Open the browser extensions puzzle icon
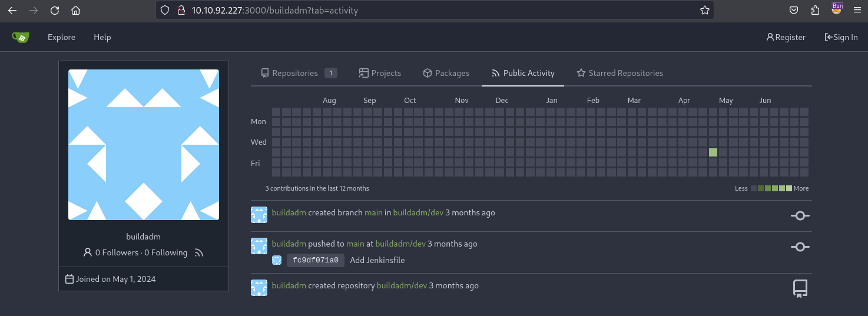The width and height of the screenshot is (868, 316). 815,10
